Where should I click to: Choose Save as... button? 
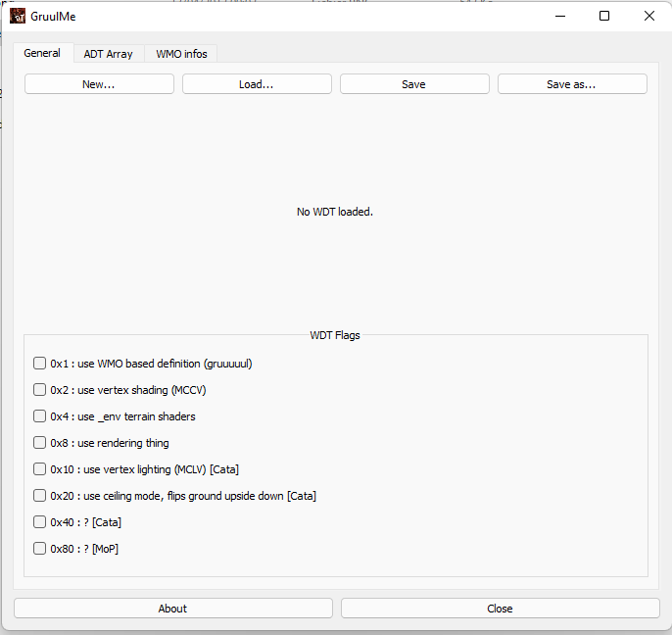point(572,84)
